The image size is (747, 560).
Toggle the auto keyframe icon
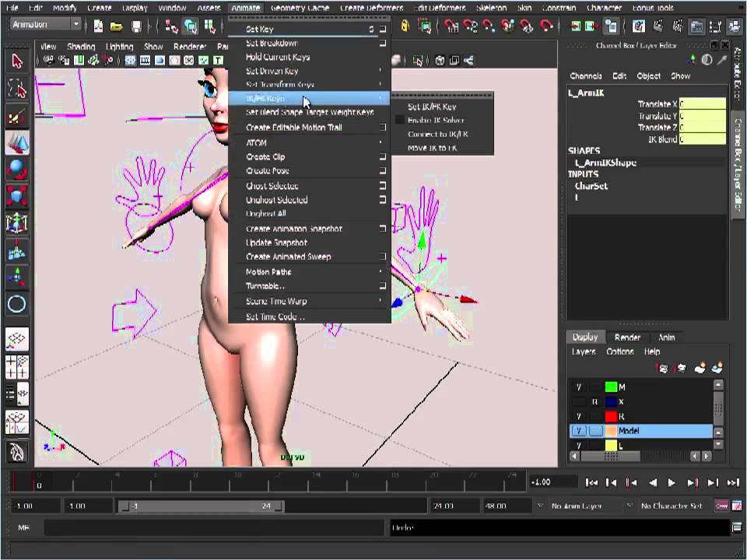point(721,506)
